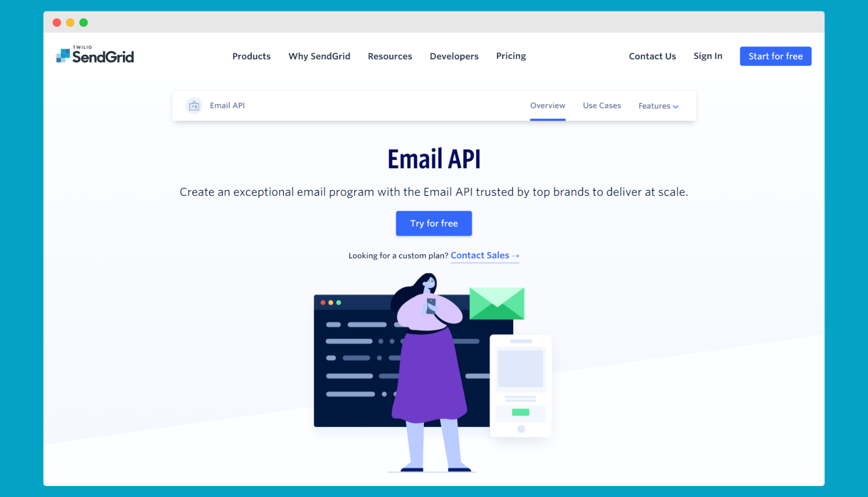This screenshot has width=868, height=497.
Task: Click the Try for free button
Action: click(434, 223)
